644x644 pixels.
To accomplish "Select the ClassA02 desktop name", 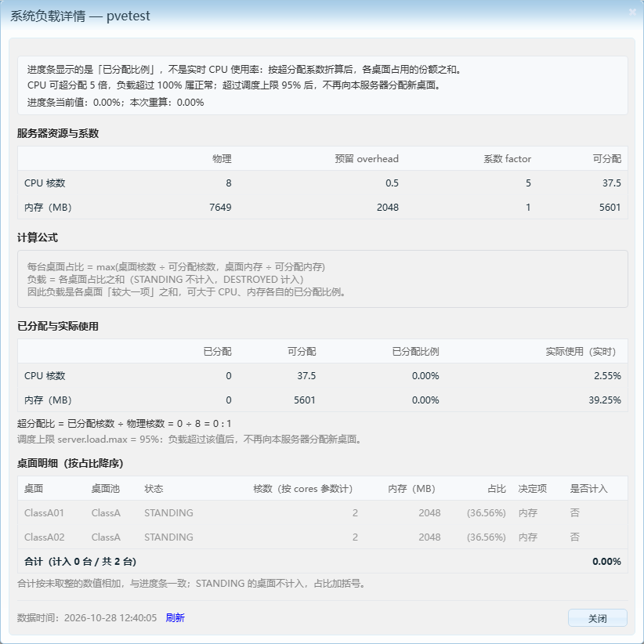I will click(45, 537).
